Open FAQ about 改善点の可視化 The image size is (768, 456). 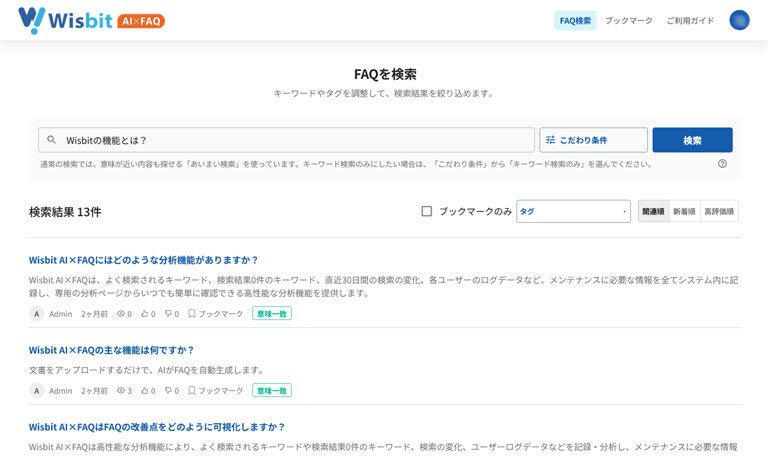click(157, 427)
